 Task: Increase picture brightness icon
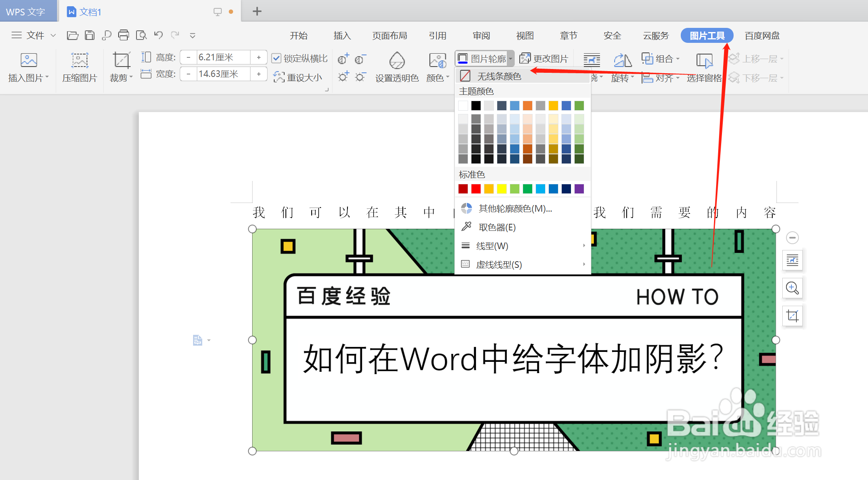tap(343, 77)
